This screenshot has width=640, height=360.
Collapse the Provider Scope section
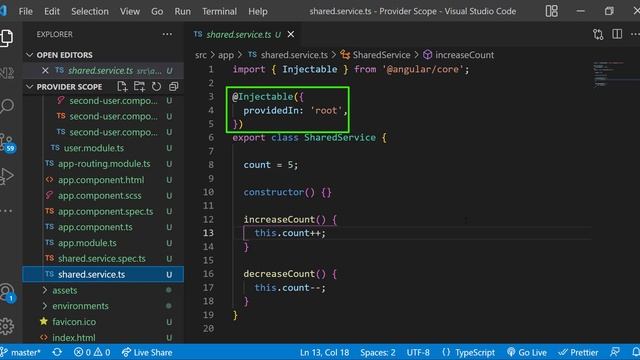(69, 87)
